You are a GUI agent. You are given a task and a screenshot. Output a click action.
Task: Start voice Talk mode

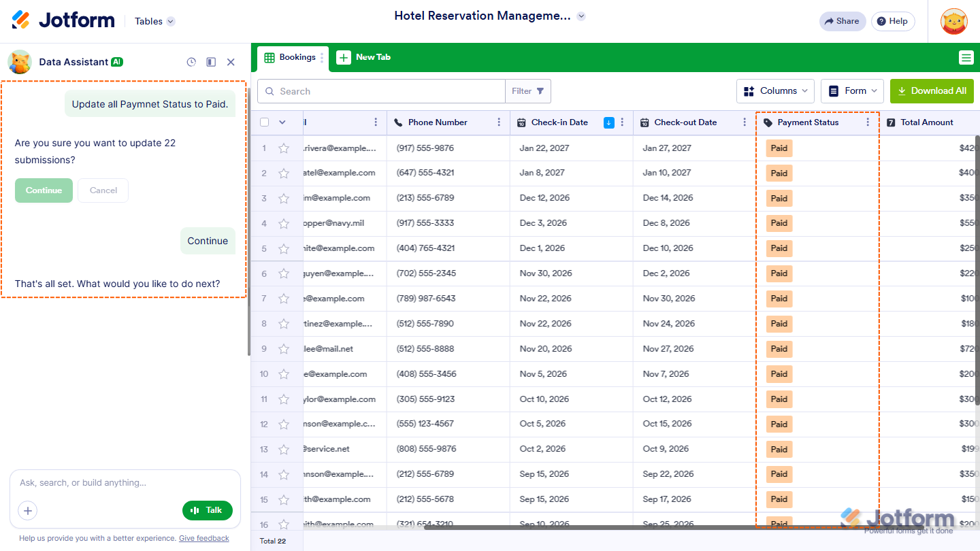click(208, 510)
